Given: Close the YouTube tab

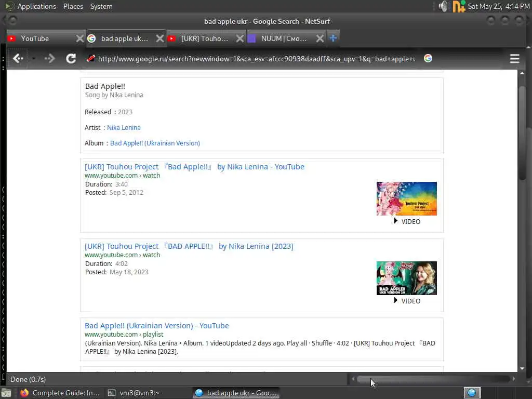Looking at the screenshot, I should (x=79, y=38).
